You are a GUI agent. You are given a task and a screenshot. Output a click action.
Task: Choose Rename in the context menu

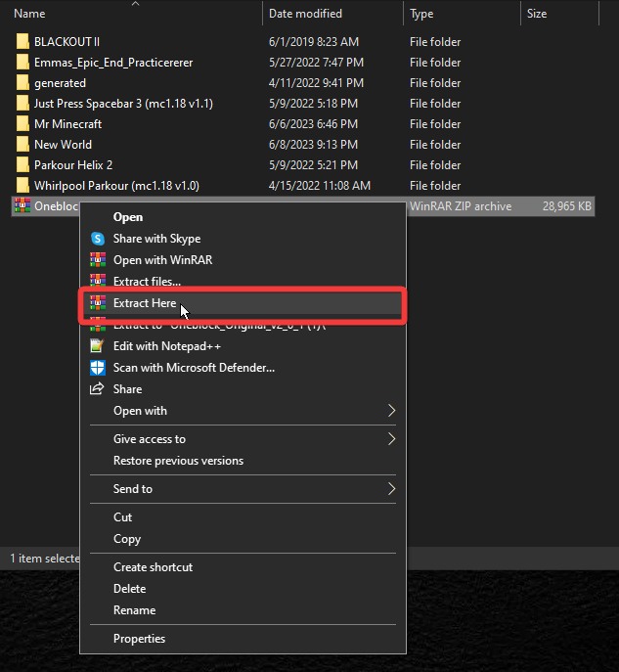(135, 610)
